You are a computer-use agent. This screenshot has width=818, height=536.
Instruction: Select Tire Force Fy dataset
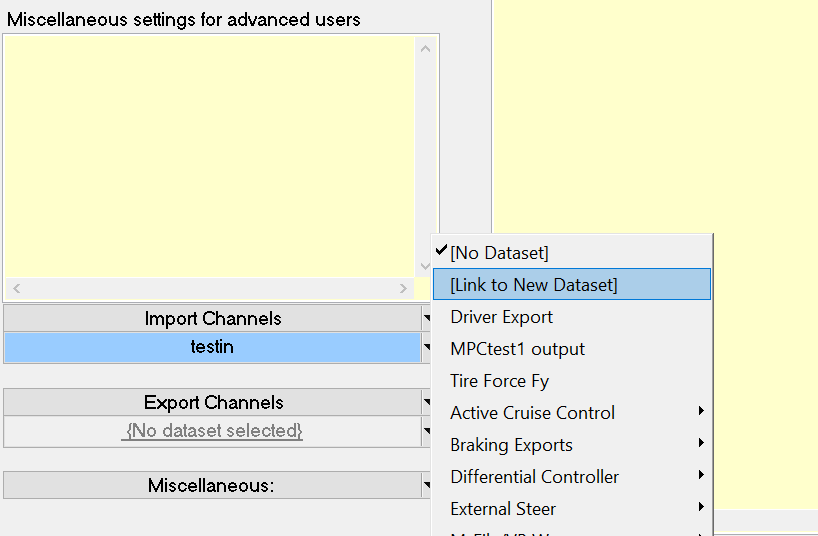(x=500, y=381)
